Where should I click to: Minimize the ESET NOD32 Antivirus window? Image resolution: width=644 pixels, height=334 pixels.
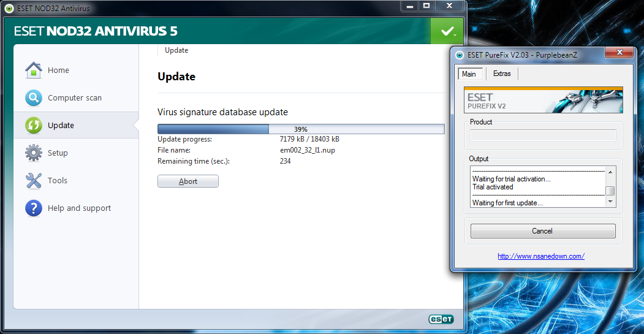point(410,6)
